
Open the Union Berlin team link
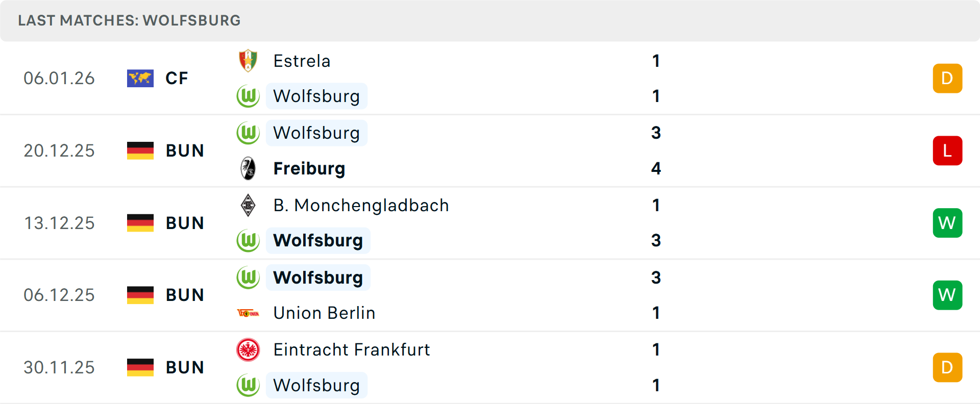[x=324, y=313]
